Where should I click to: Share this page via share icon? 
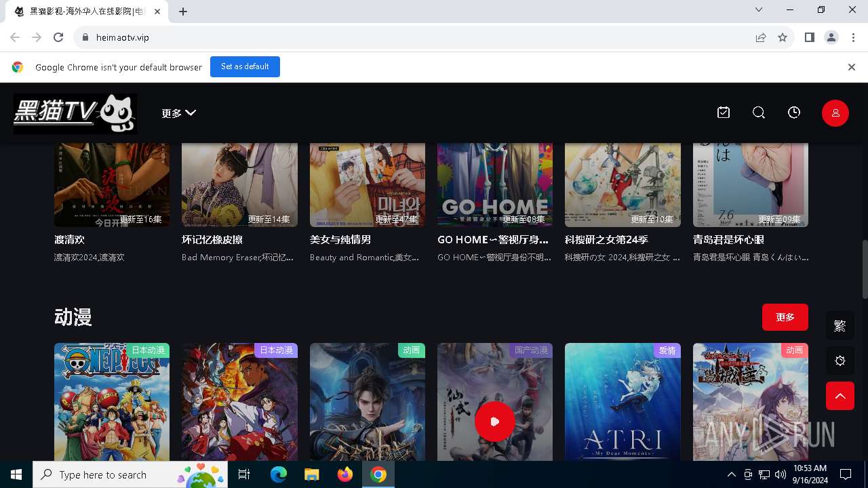[761, 37]
